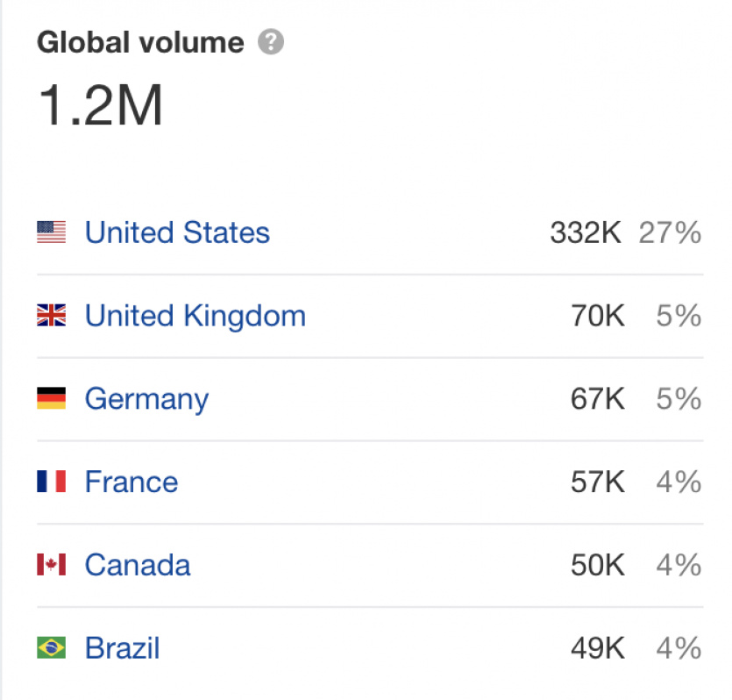Click the Brazil flag icon
732x700 pixels.
tap(52, 647)
